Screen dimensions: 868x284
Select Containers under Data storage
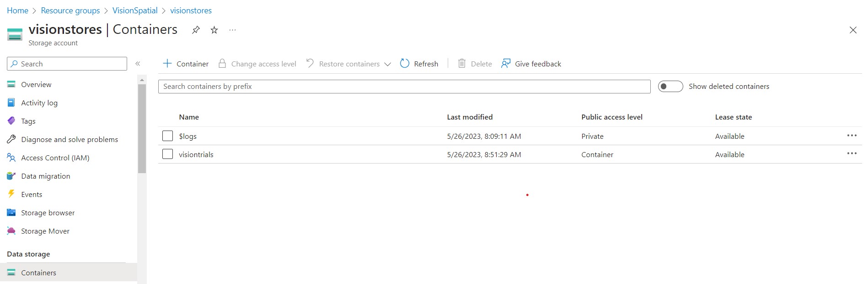click(x=69, y=273)
